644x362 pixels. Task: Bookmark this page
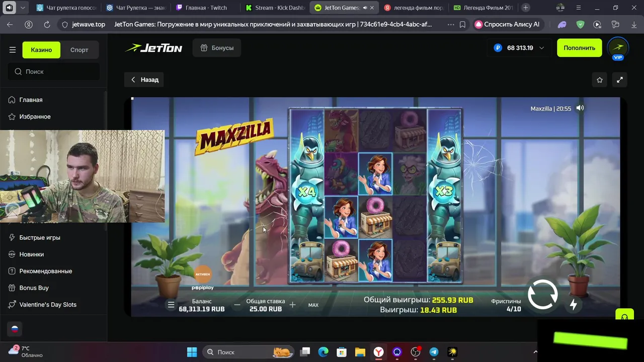462,24
